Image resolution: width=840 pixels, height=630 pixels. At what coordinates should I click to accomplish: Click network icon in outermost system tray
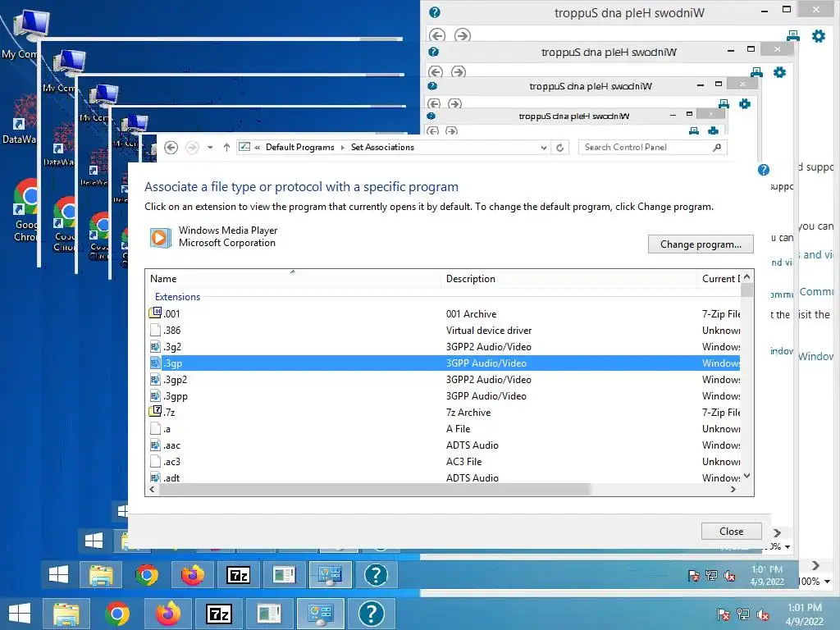tap(743, 614)
